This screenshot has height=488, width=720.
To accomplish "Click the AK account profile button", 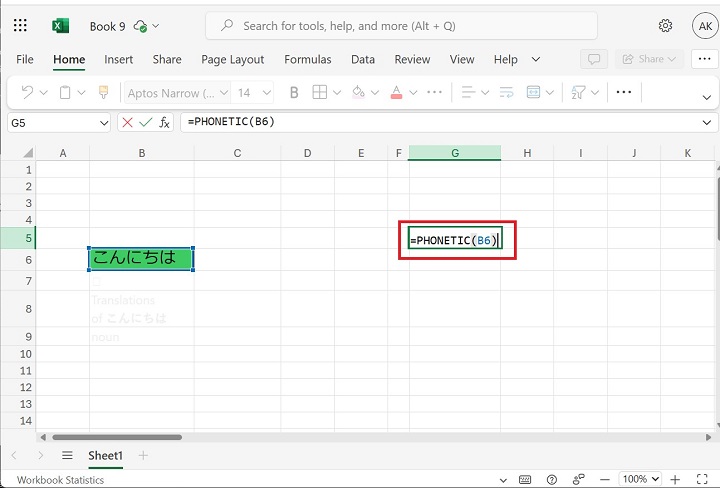I will point(703,25).
